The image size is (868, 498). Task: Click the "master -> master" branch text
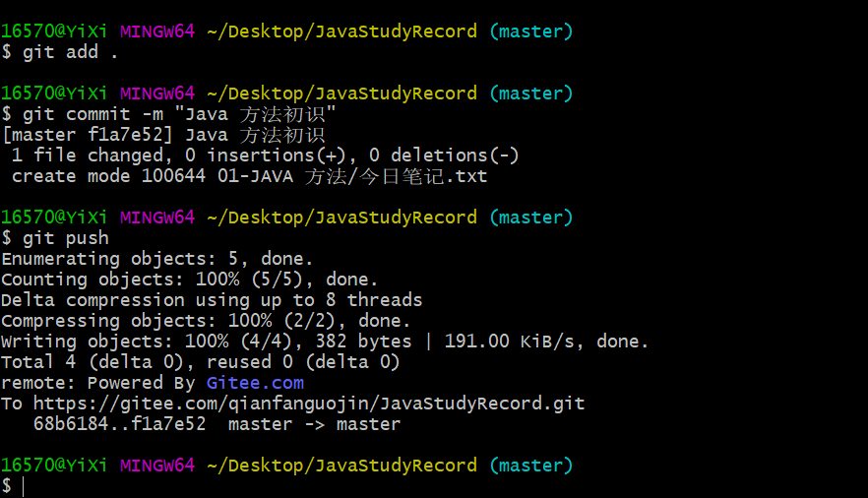[314, 424]
